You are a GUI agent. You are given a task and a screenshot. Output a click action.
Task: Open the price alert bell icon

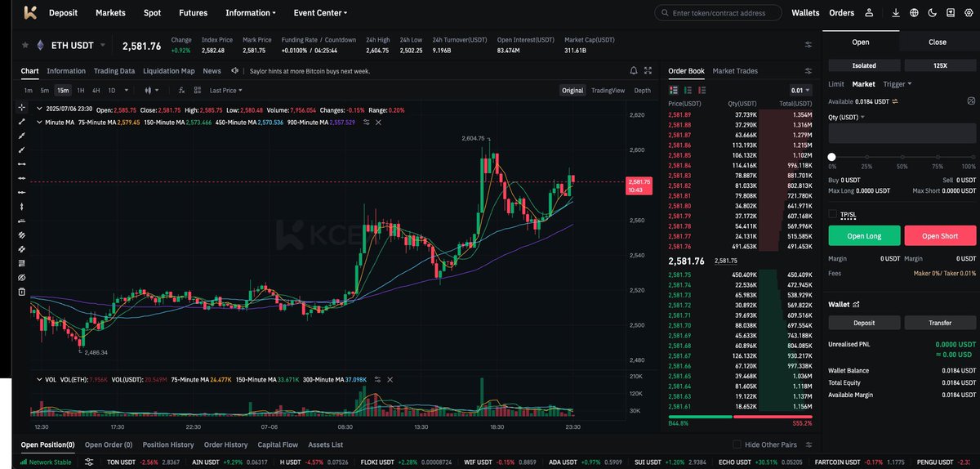(634, 71)
